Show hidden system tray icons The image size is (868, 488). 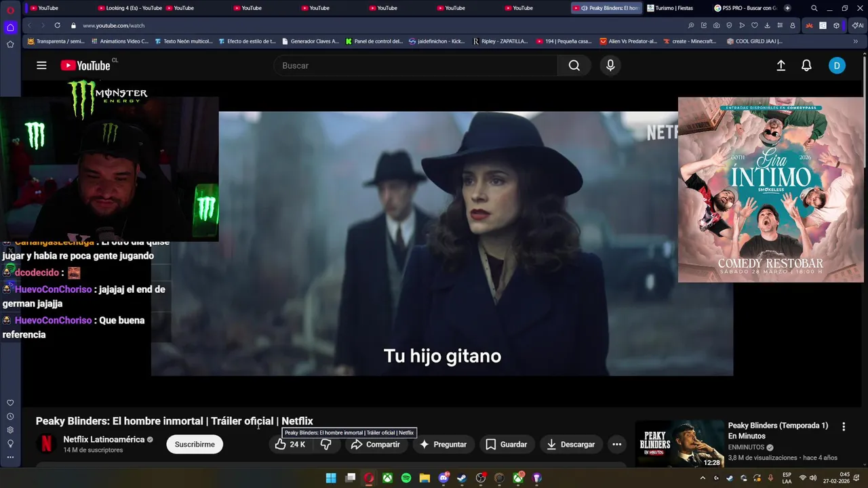pyautogui.click(x=703, y=478)
